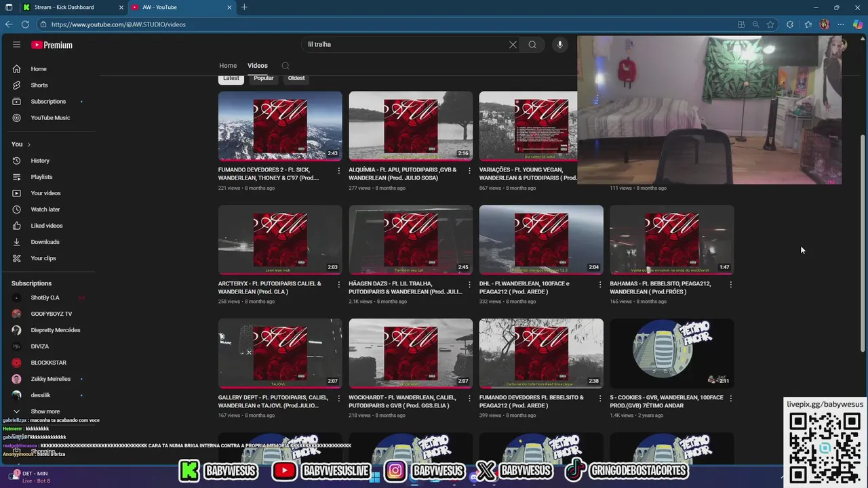Open dessiiiik subscription channel
868x488 pixels.
coord(40,395)
